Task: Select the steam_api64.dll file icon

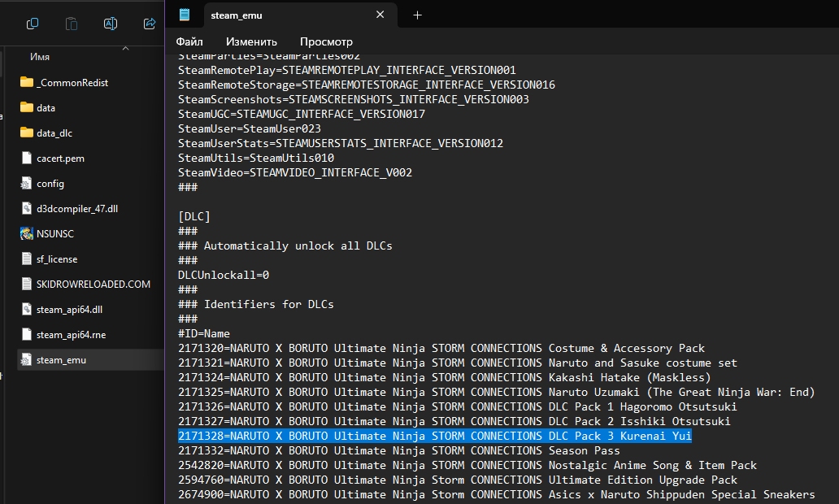Action: (x=26, y=309)
